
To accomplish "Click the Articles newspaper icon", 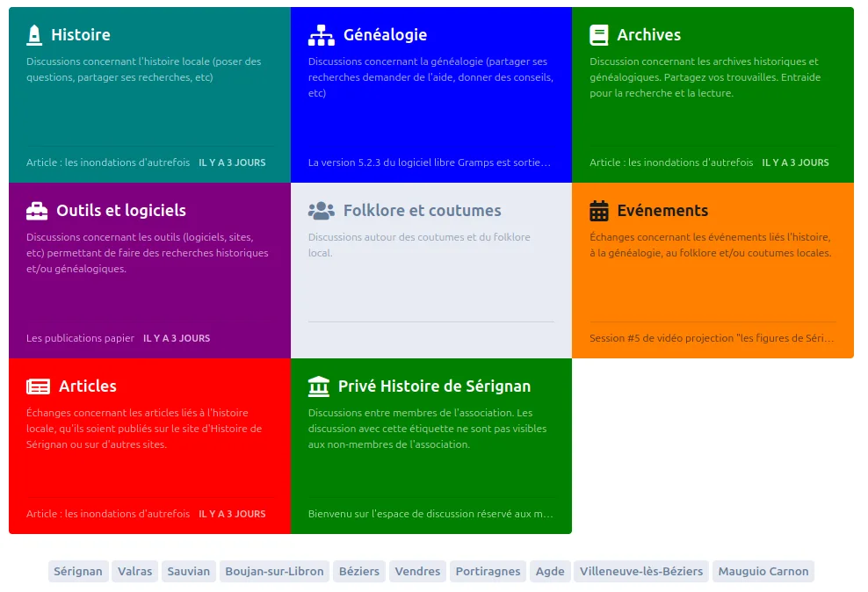I will 38,386.
